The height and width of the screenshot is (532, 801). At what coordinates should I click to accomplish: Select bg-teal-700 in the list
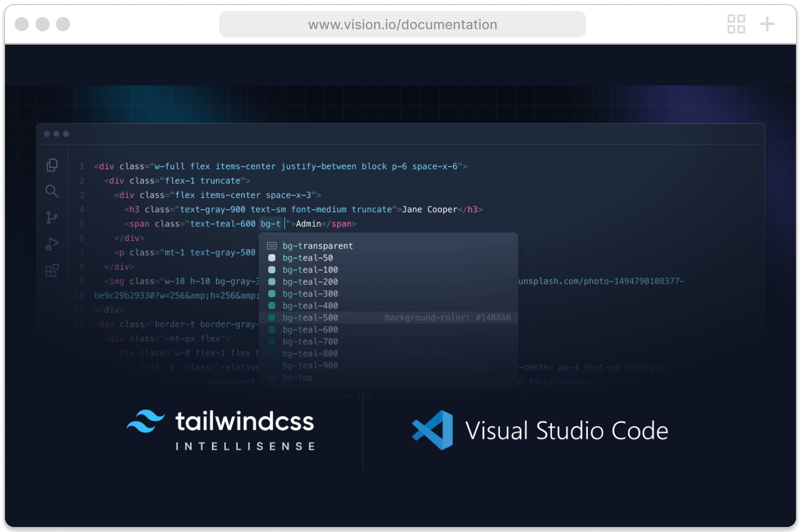click(388, 341)
